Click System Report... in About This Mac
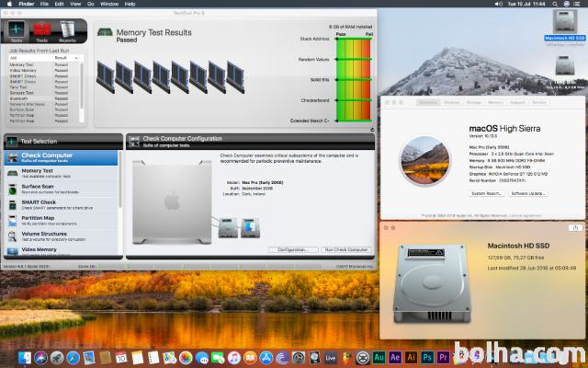 (486, 193)
